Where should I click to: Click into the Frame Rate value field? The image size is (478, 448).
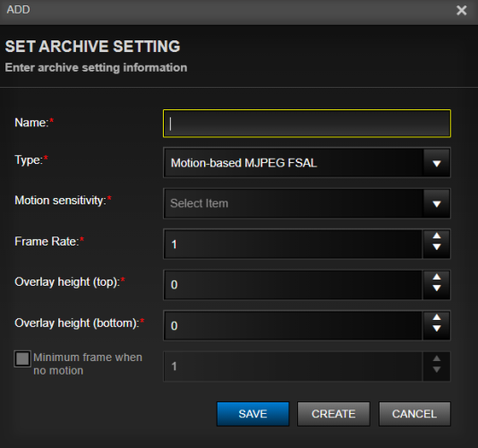coord(294,244)
